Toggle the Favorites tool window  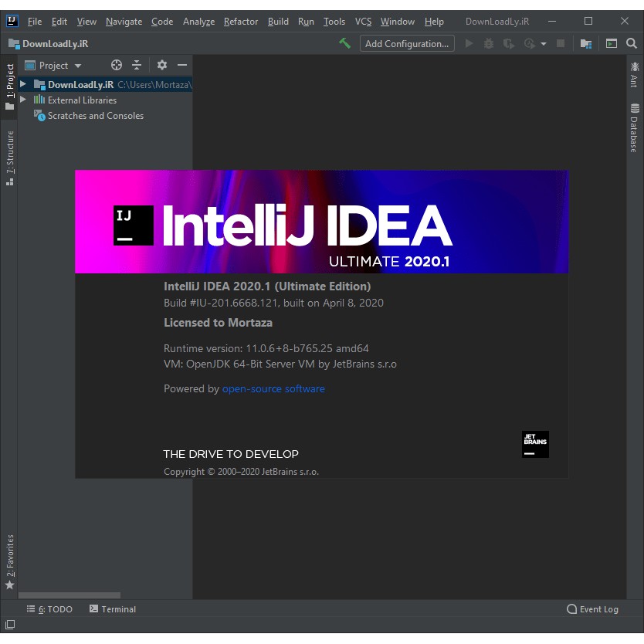tap(10, 556)
